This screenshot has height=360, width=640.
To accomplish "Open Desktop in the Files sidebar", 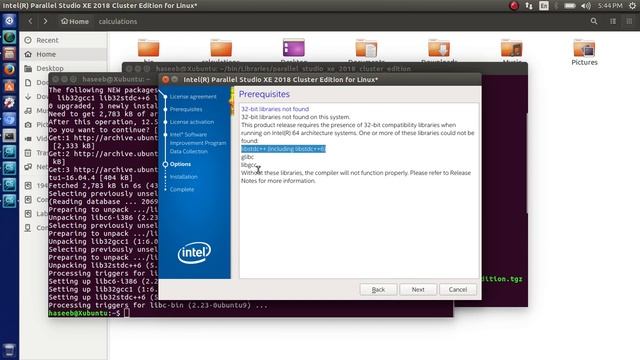I will [x=49, y=68].
